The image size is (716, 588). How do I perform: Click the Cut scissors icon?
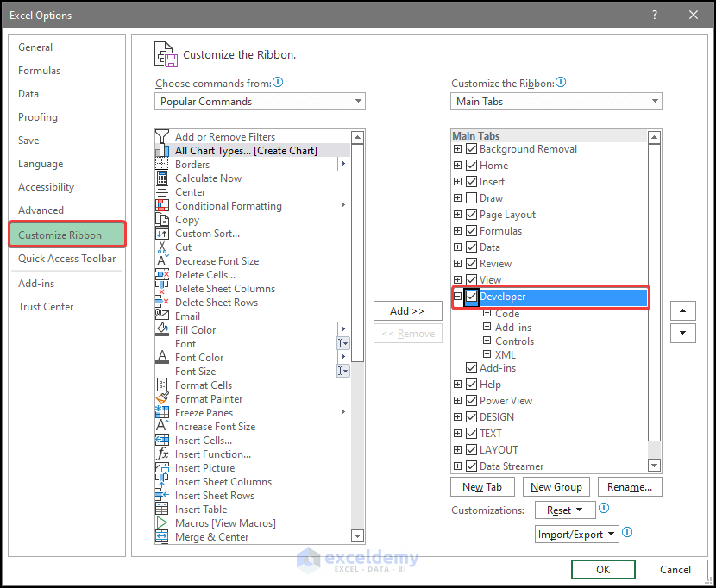(162, 247)
